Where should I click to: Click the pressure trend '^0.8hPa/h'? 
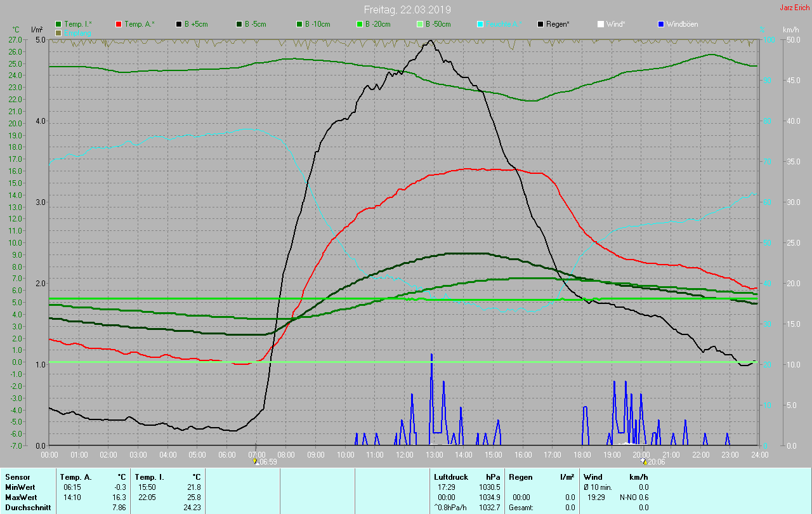coord(451,508)
